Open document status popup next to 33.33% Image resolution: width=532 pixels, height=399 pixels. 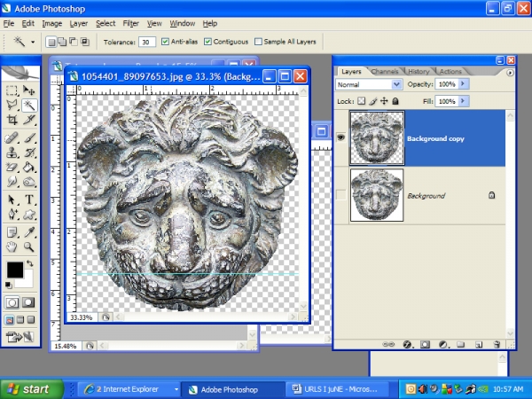[106, 317]
